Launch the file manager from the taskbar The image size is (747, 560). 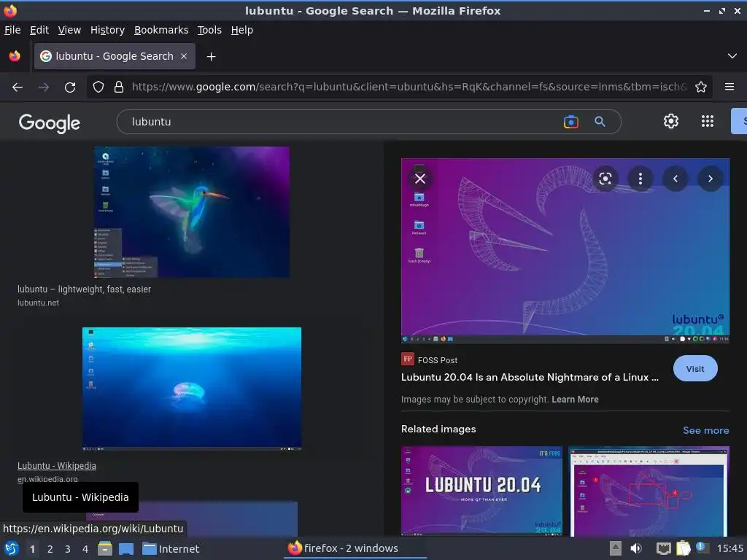[105, 548]
